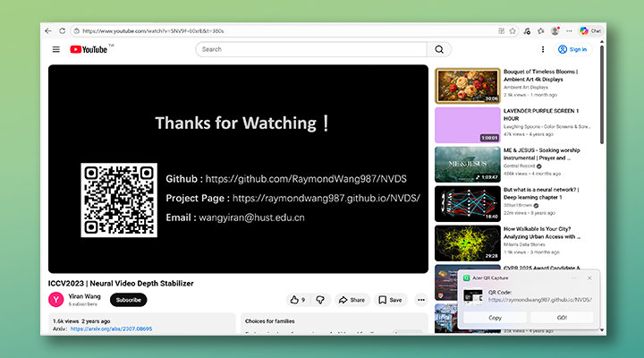Share the video
This screenshot has width=644, height=358.
[352, 300]
